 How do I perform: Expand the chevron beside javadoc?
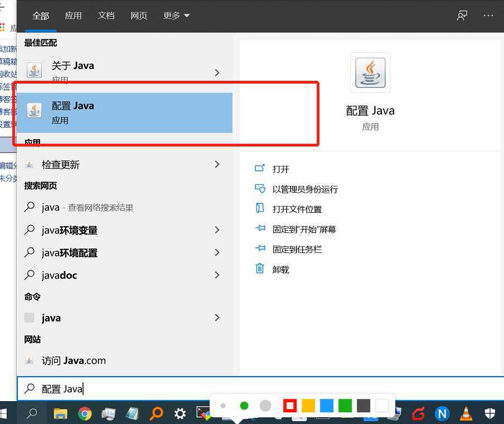click(217, 275)
